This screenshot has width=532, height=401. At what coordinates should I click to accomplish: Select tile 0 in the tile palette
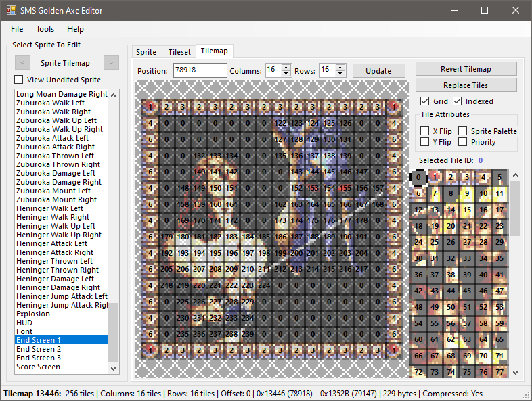coord(418,177)
